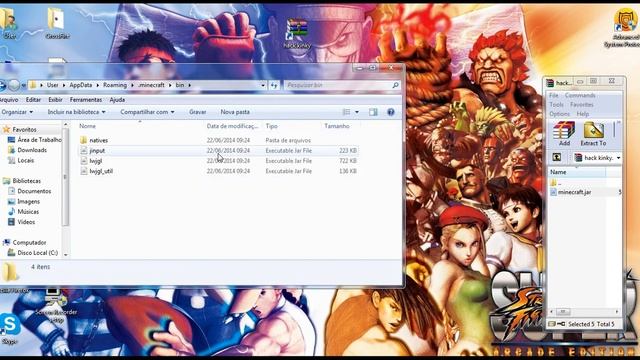The width and height of the screenshot is (640, 360).
Task: Toggle the preview pane icon
Action: [373, 112]
